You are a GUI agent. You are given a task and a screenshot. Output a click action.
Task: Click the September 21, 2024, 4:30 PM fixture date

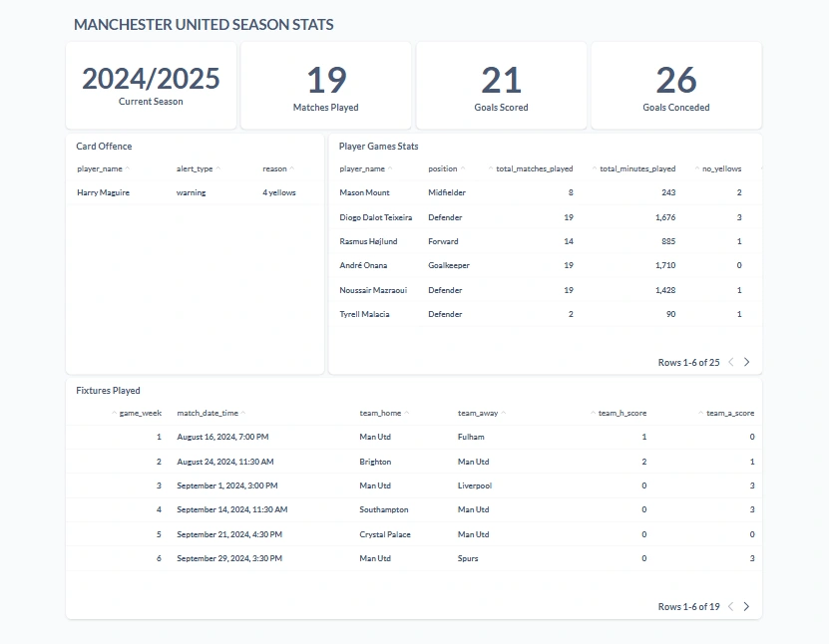(229, 534)
